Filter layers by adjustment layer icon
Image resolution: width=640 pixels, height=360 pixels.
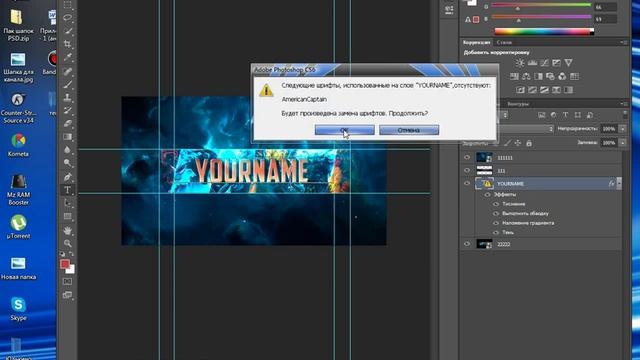(x=553, y=115)
